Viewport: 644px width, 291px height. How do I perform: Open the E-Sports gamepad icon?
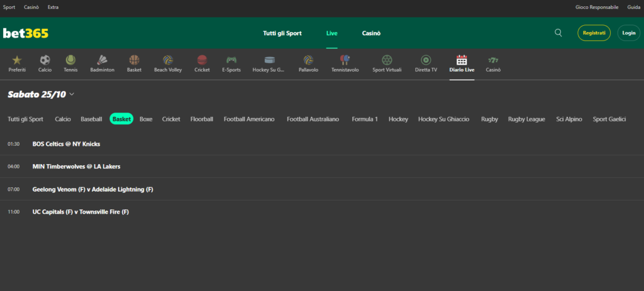click(231, 60)
